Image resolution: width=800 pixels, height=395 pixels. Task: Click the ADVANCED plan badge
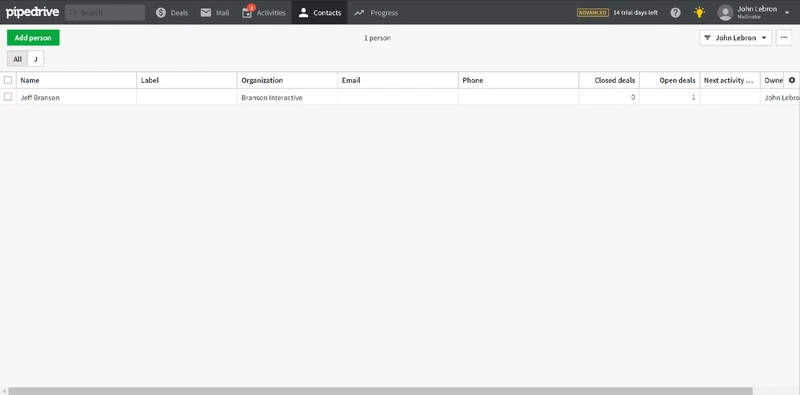[x=593, y=13]
